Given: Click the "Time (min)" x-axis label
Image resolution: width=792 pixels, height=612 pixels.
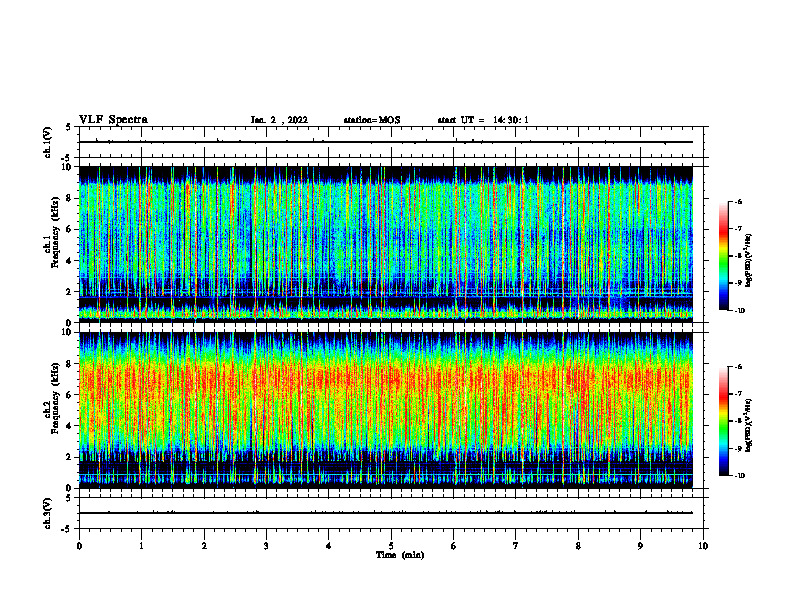Looking at the screenshot, I should pos(400,555).
